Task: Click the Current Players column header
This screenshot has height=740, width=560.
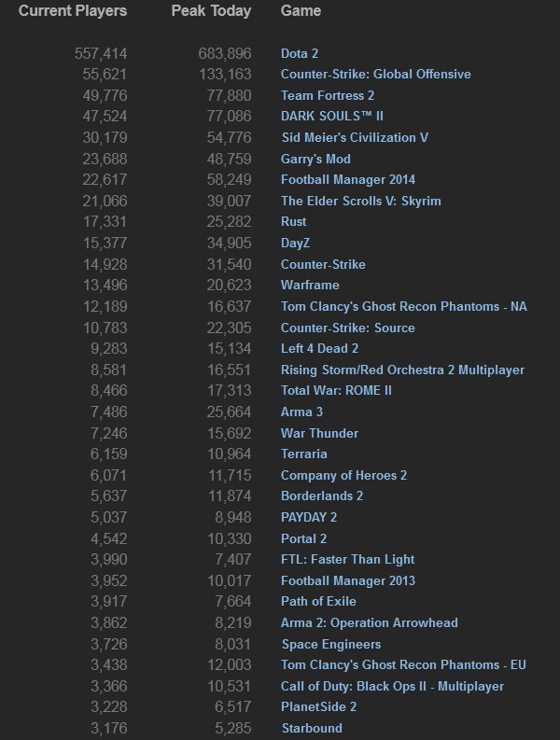Action: 73,11
